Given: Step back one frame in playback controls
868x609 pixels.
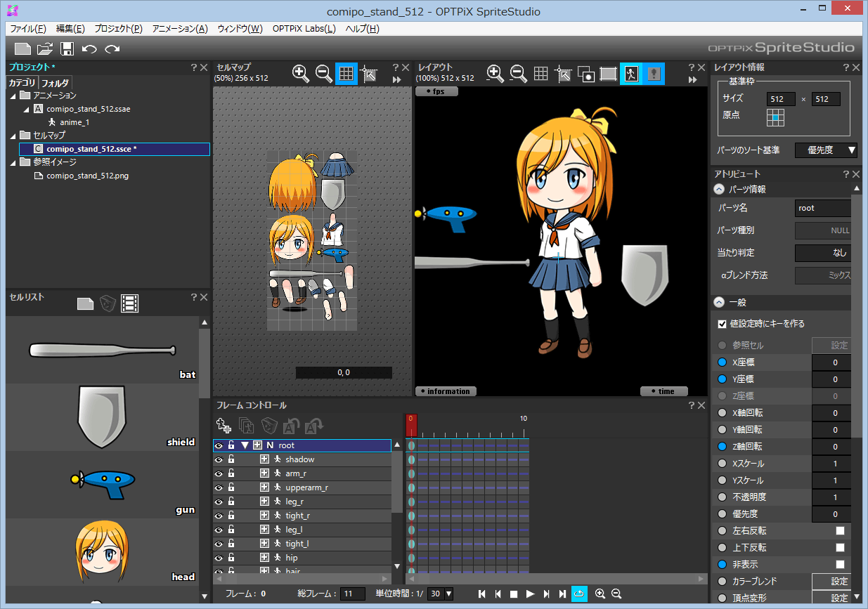Looking at the screenshot, I should coord(498,594).
